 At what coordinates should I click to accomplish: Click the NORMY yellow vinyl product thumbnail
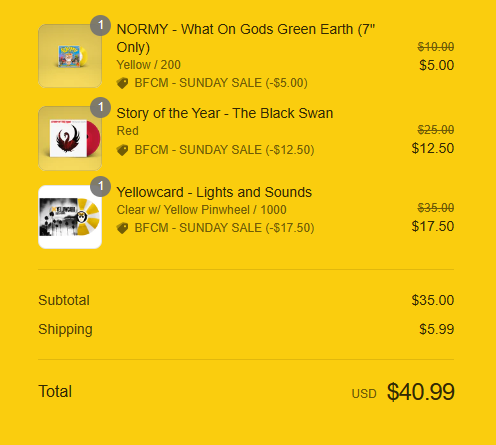click(x=70, y=56)
